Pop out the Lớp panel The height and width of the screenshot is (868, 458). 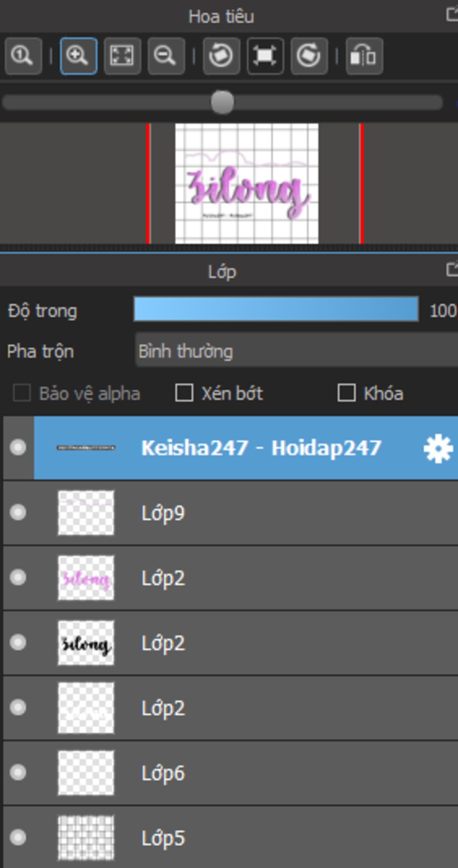click(452, 269)
